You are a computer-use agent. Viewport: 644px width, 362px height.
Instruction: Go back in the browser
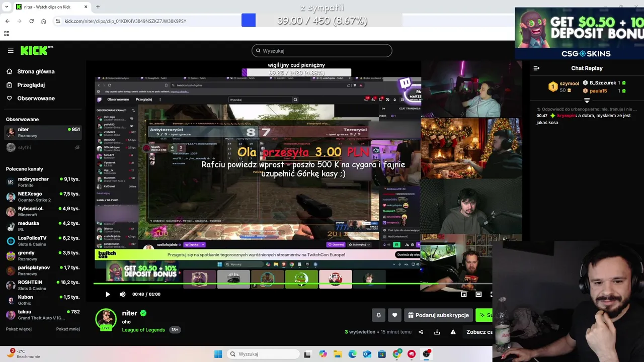[x=7, y=21]
